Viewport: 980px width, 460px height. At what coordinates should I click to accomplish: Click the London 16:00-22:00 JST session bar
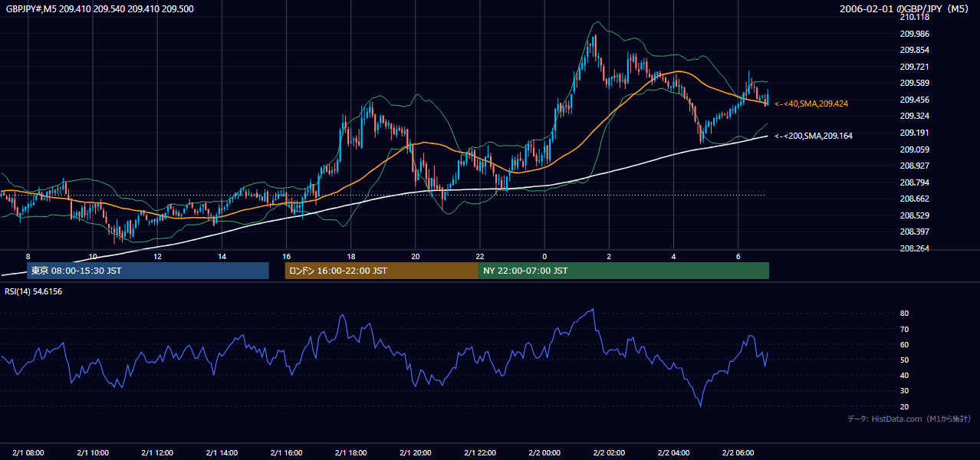click(381, 271)
